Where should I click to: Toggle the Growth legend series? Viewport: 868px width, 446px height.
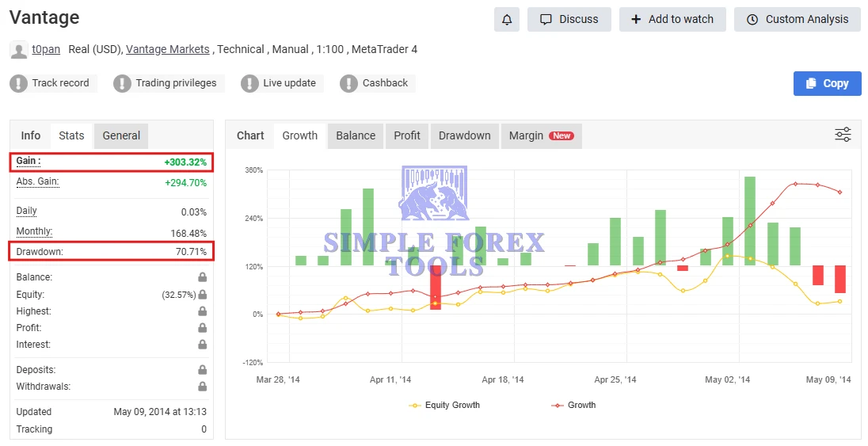pos(573,405)
